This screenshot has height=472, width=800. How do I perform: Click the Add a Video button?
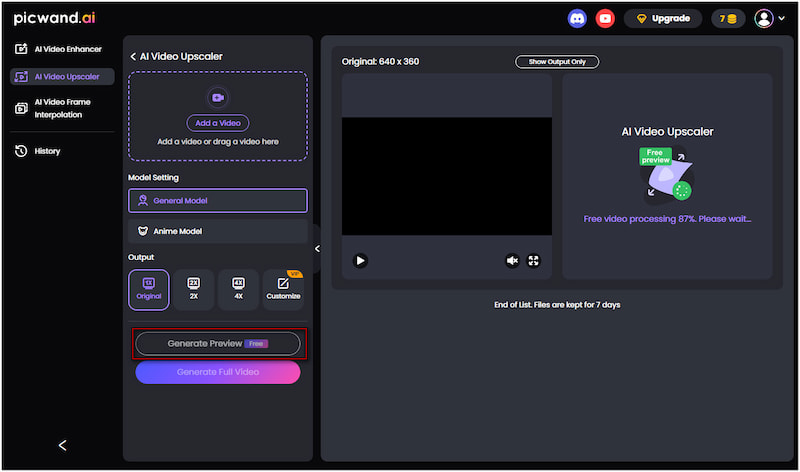pos(218,123)
